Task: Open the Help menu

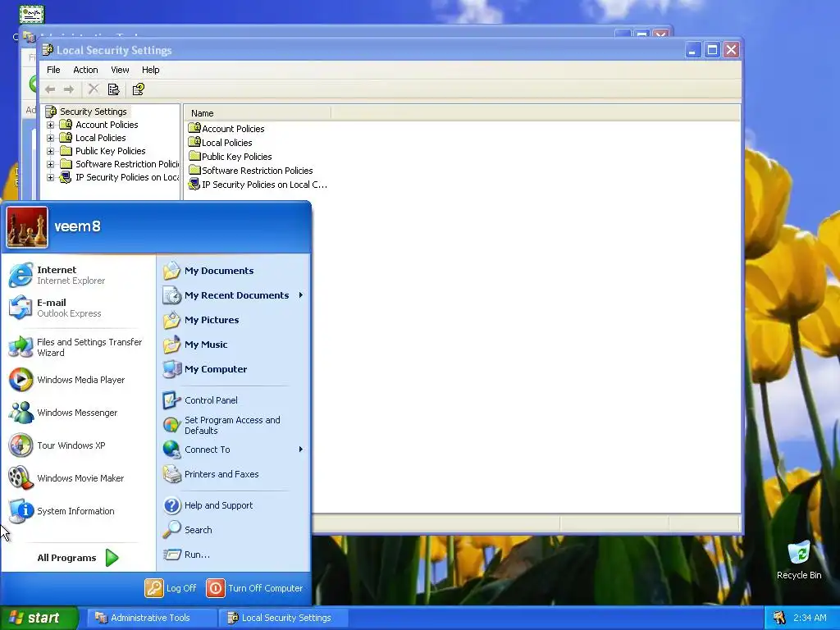Action: pos(151,70)
